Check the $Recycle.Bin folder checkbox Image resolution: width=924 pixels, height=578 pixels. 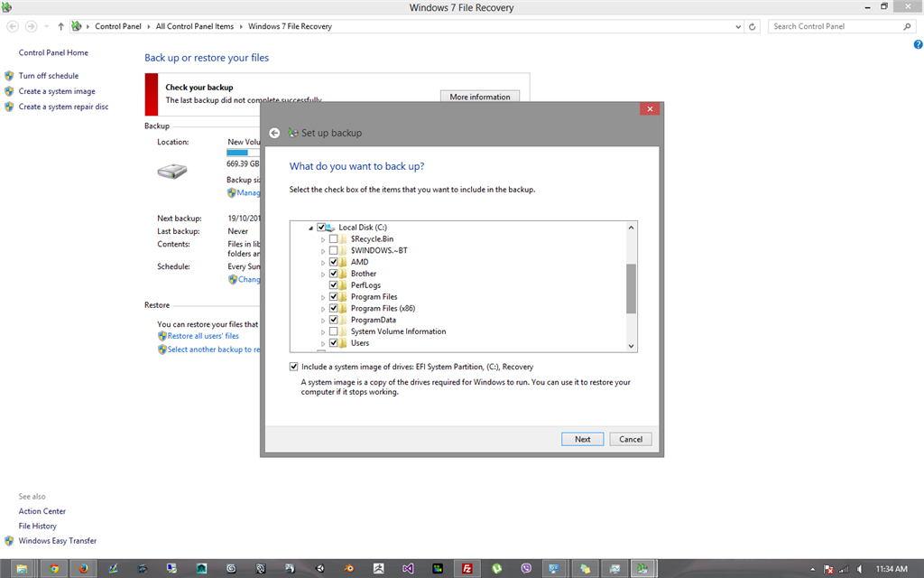[x=334, y=238]
